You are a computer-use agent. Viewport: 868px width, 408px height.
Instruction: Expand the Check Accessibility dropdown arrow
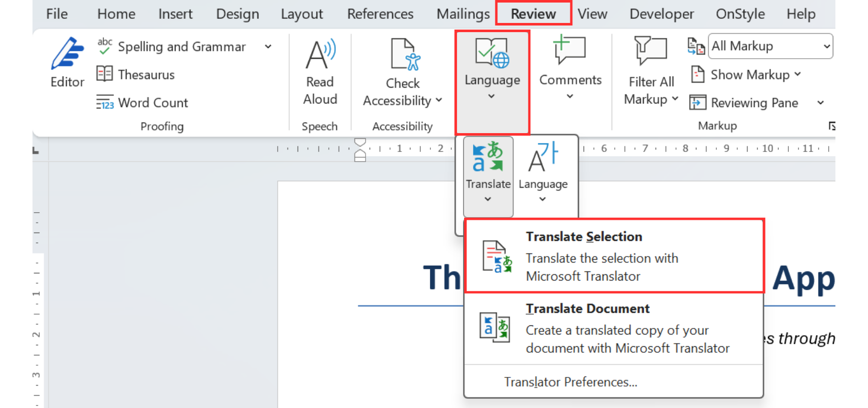click(439, 100)
